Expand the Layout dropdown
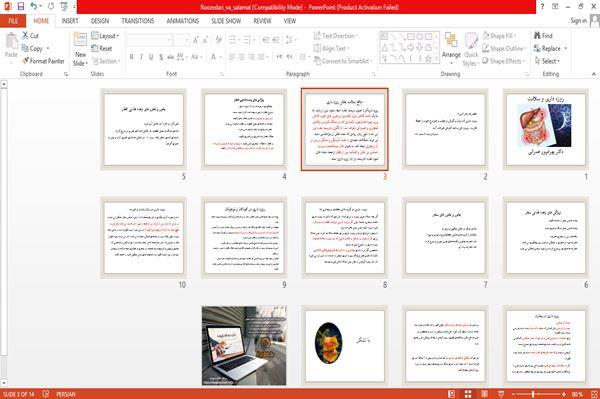 [106, 36]
